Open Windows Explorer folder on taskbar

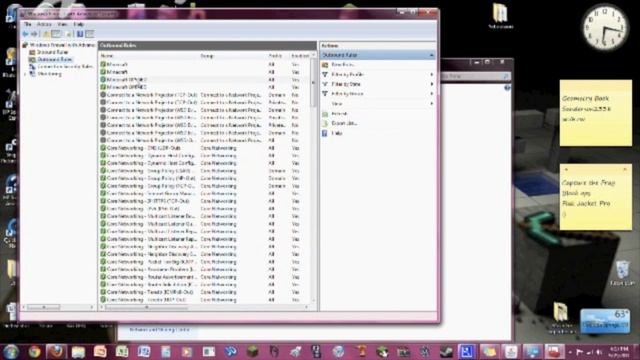tap(78, 351)
